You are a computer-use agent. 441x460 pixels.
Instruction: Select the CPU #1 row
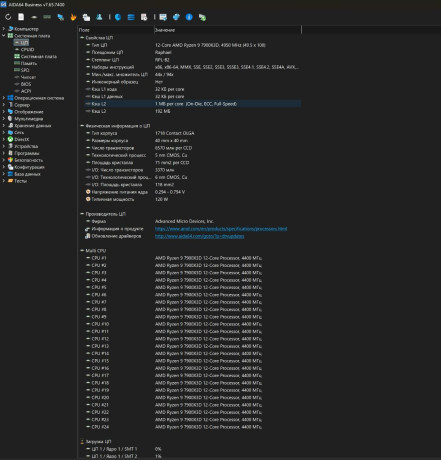pyautogui.click(x=193, y=258)
